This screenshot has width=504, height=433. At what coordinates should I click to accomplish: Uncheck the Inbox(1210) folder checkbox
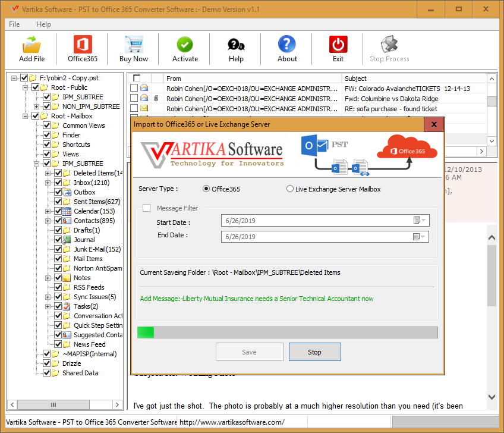(58, 183)
